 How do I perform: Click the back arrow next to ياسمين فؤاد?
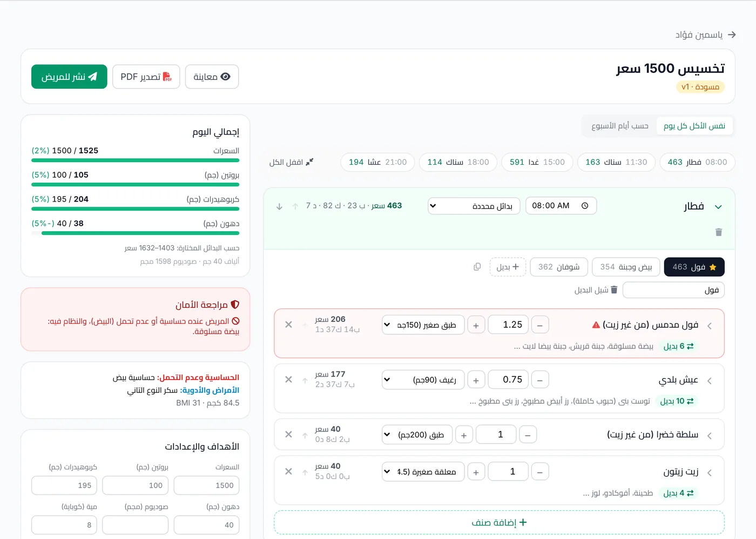click(732, 35)
